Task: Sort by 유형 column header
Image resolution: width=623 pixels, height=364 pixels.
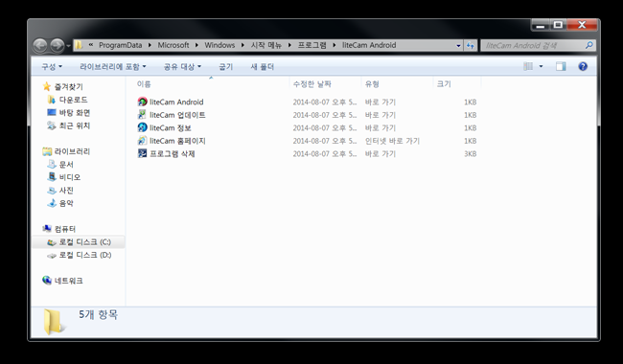Action: click(x=372, y=84)
